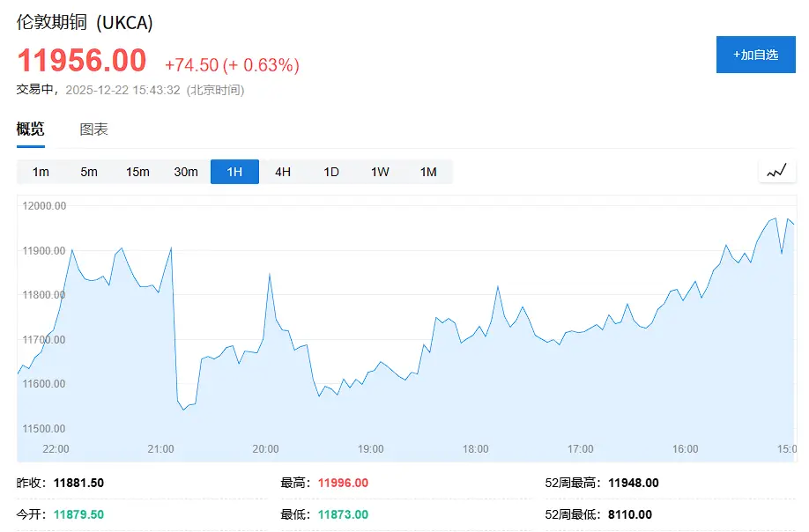The height and width of the screenshot is (532, 809).
Task: Select the 1H timeframe button
Action: [234, 172]
